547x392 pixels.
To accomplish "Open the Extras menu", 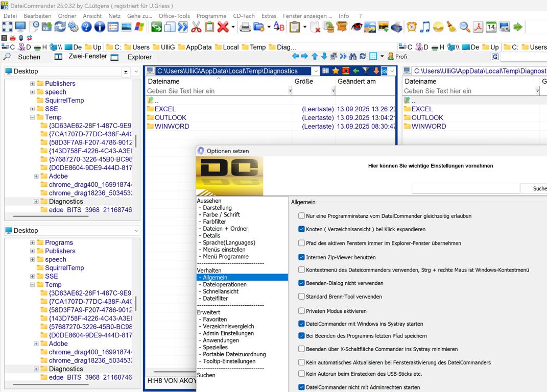I will pos(269,16).
